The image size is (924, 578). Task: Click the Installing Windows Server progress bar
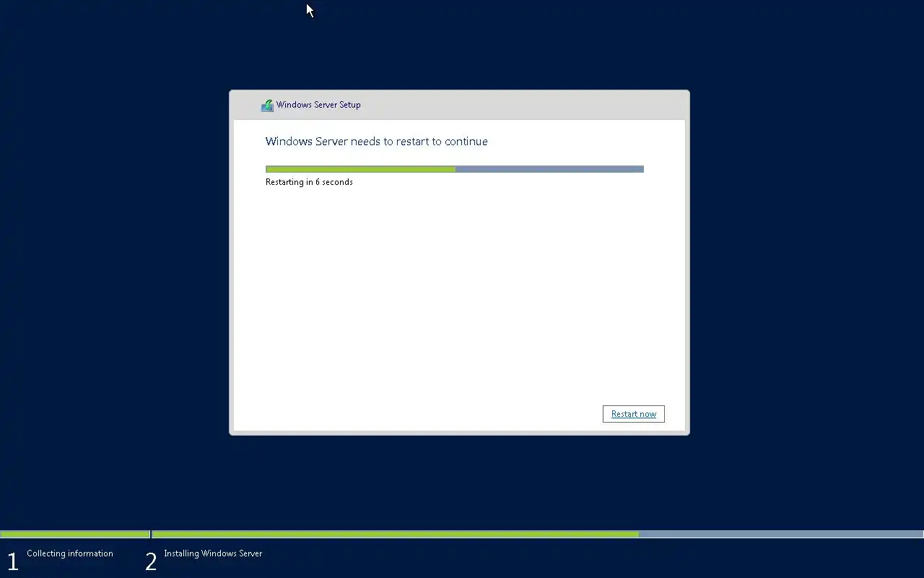[x=538, y=535]
